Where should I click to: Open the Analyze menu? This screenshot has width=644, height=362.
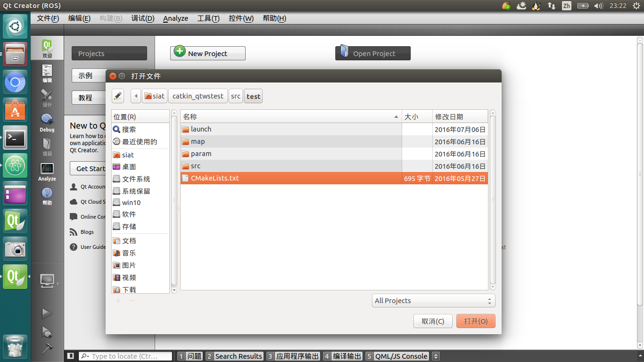pyautogui.click(x=176, y=18)
